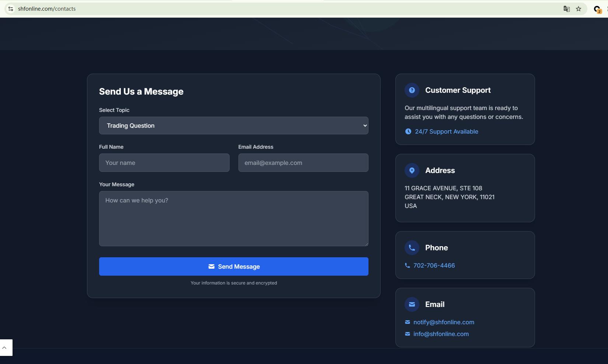Call the 702-706-4466 phone link
608x364 pixels.
click(434, 265)
